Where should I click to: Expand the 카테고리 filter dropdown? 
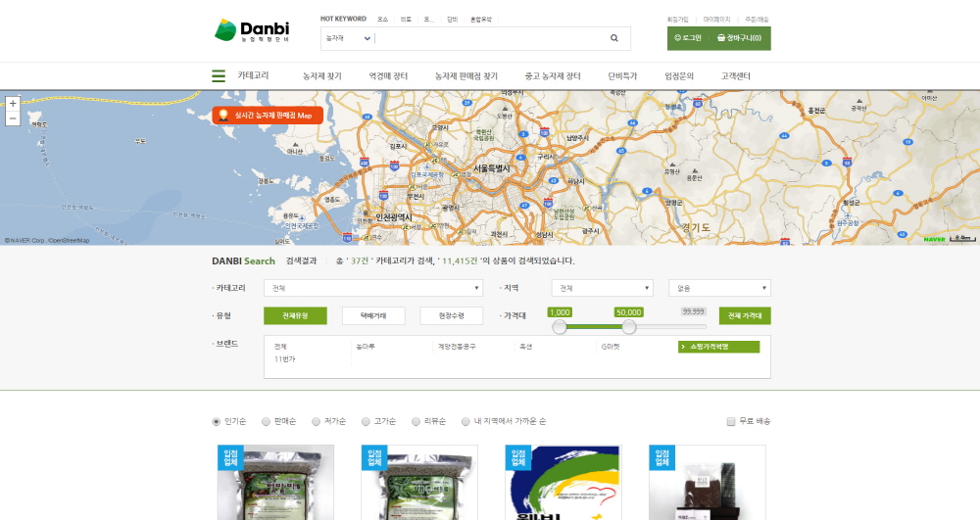tap(373, 288)
